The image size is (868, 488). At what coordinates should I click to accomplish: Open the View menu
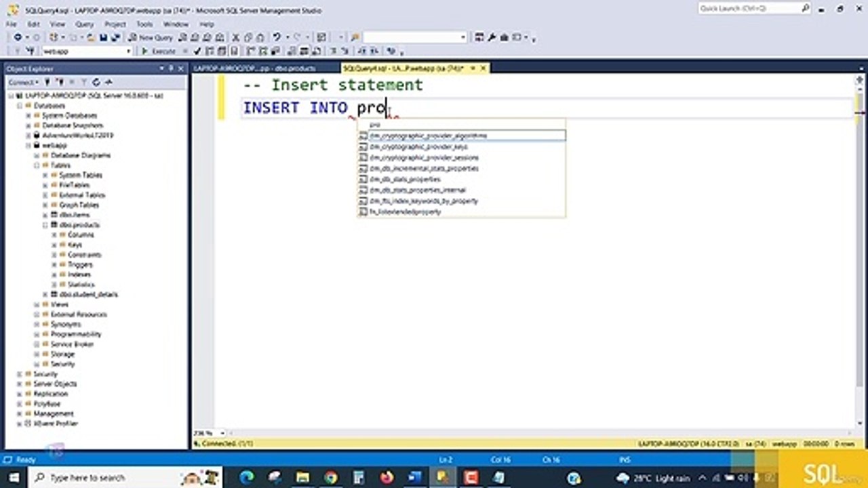(x=58, y=24)
